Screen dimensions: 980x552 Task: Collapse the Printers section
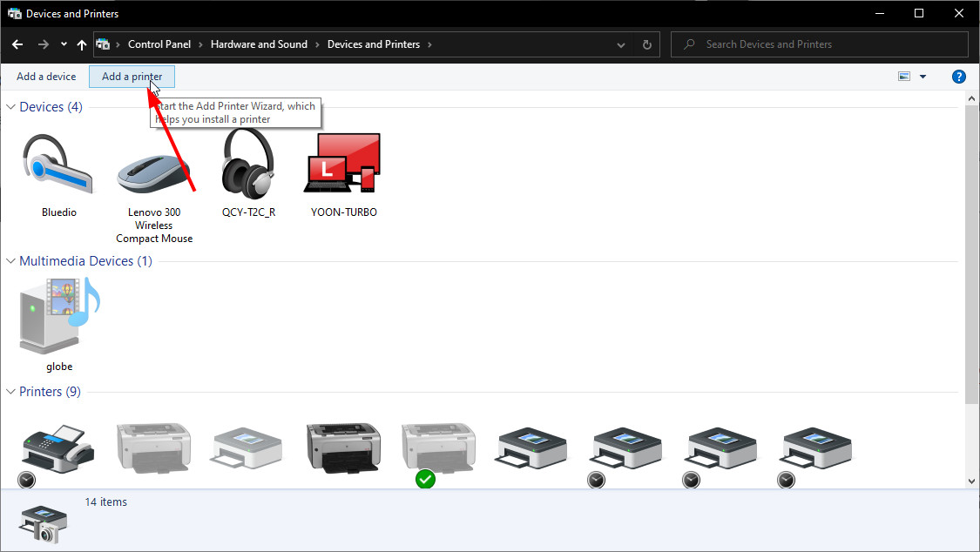[x=10, y=391]
